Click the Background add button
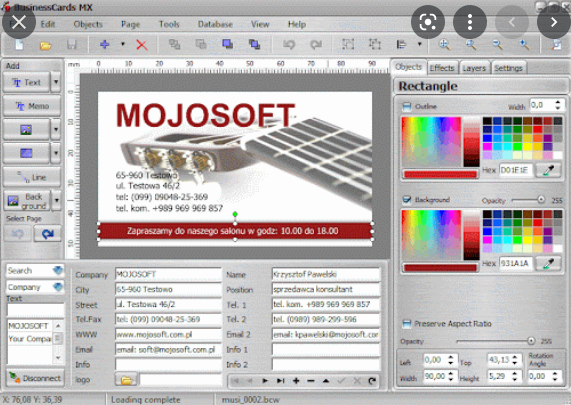The height and width of the screenshot is (405, 571). pos(27,201)
